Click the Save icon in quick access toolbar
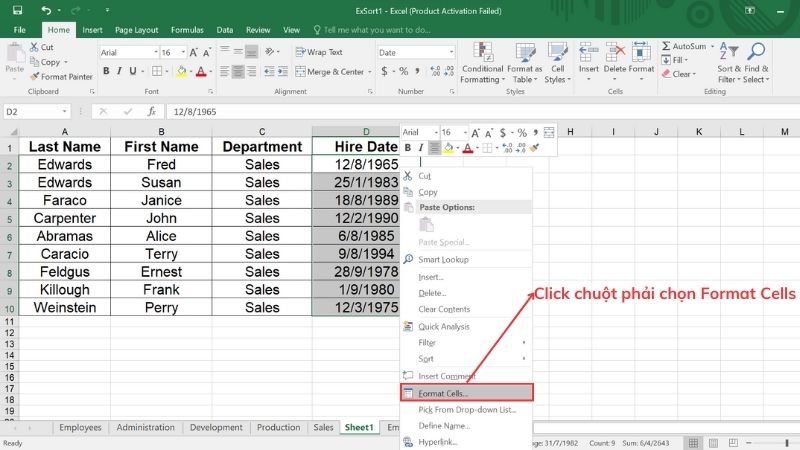 (17, 10)
